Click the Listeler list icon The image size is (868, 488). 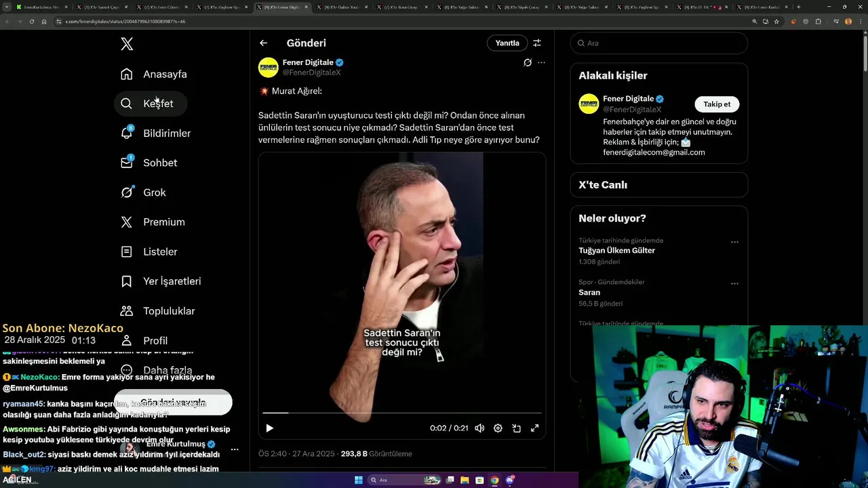[126, 251]
